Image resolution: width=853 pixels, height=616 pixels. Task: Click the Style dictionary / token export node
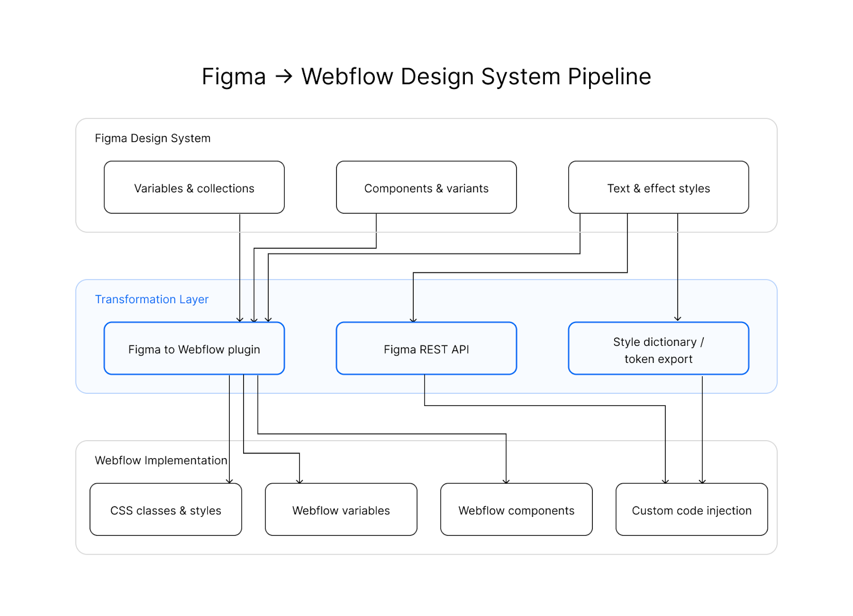click(x=658, y=348)
